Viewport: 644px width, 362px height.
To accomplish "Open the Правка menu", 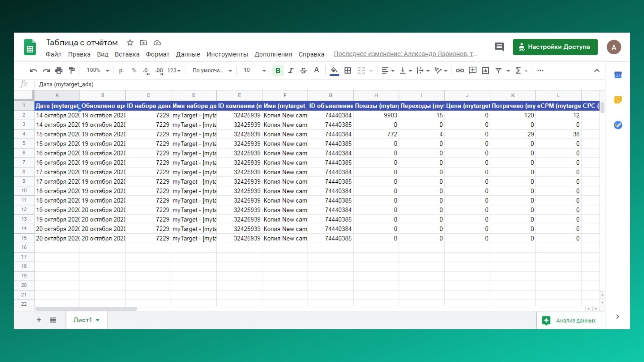I will [79, 54].
